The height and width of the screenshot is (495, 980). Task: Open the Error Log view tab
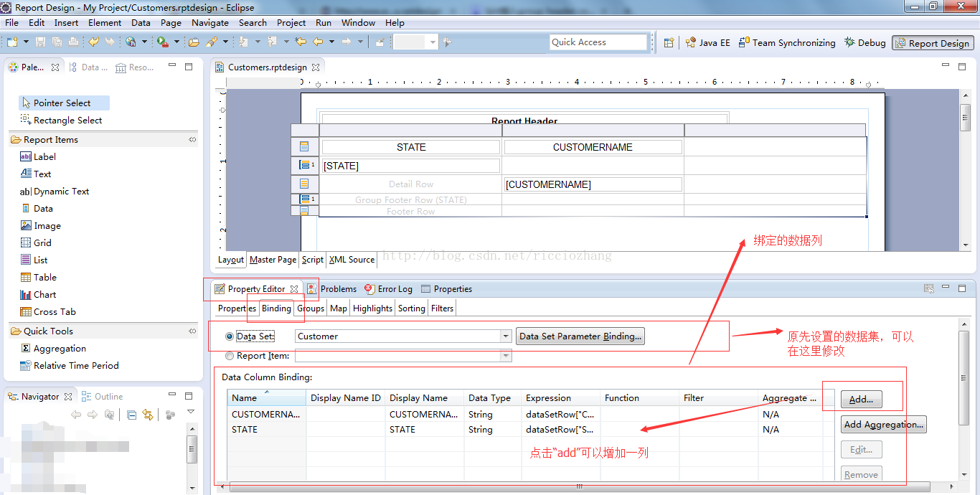coord(388,289)
